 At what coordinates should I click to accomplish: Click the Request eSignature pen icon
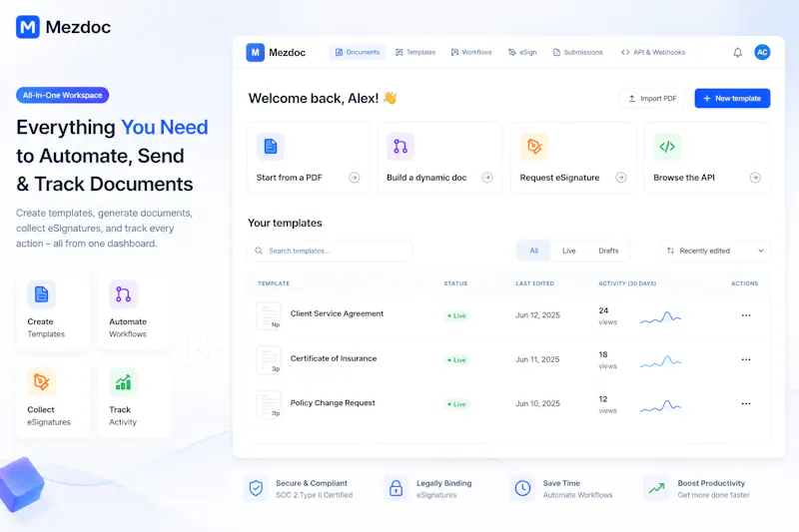pyautogui.click(x=534, y=147)
